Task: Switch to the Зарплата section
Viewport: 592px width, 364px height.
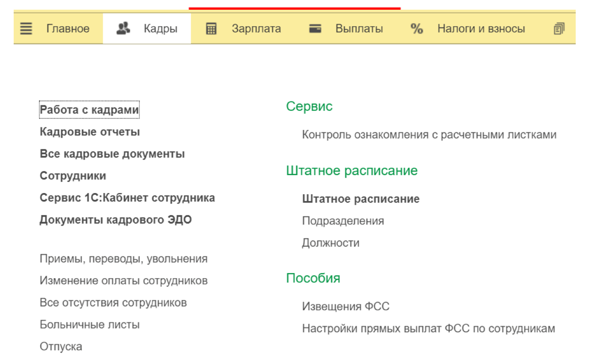Action: coord(256,28)
